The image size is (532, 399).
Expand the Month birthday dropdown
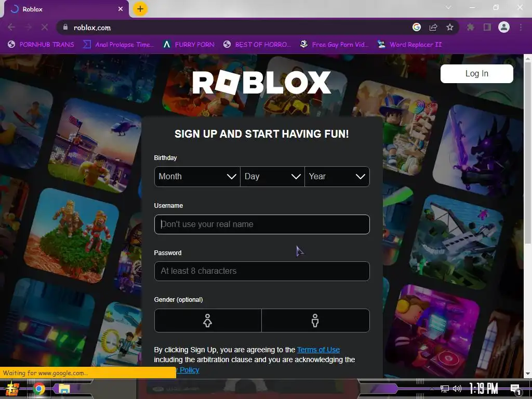click(x=197, y=177)
